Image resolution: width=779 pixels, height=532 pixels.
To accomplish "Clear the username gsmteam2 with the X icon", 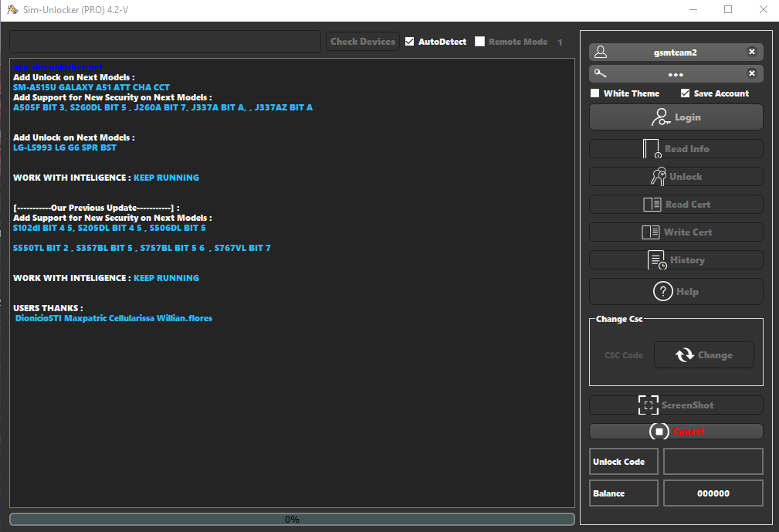I will [x=752, y=52].
